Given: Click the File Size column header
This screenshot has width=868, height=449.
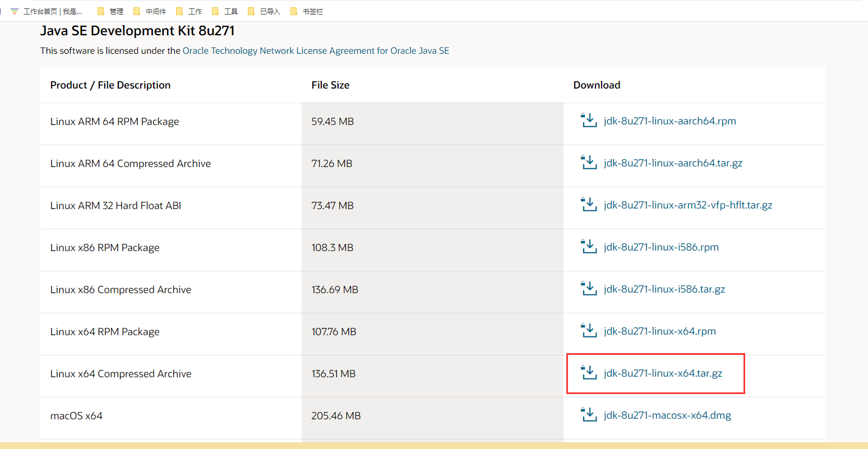Looking at the screenshot, I should pos(330,85).
